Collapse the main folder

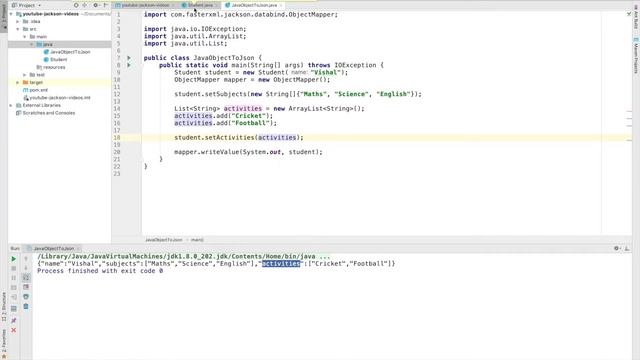coord(25,37)
